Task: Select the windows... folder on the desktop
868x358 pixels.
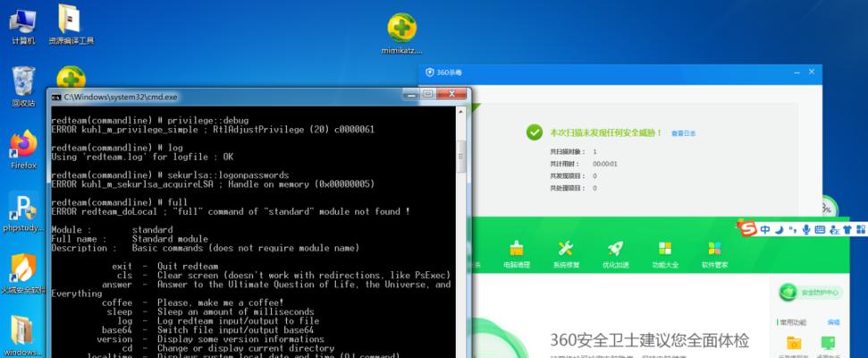Action: [23, 336]
